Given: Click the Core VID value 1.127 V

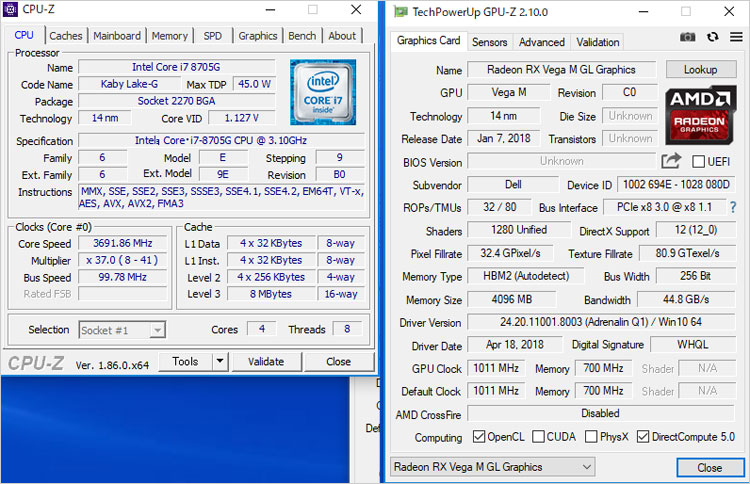Looking at the screenshot, I should click(x=242, y=118).
